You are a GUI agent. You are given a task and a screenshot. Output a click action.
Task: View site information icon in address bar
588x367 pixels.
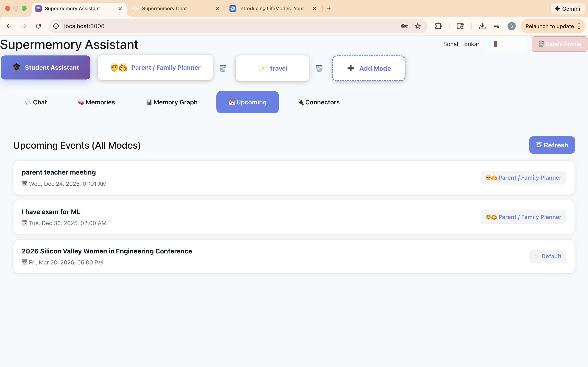click(x=56, y=26)
